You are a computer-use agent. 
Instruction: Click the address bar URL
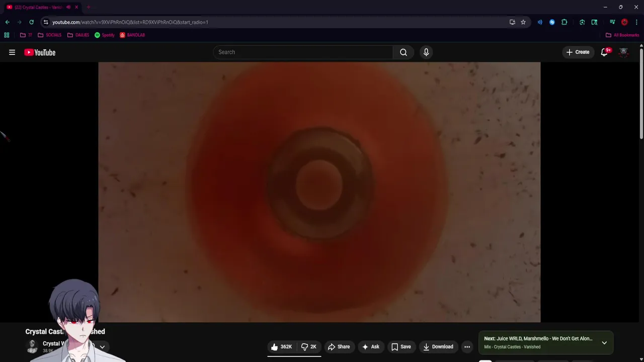130,22
